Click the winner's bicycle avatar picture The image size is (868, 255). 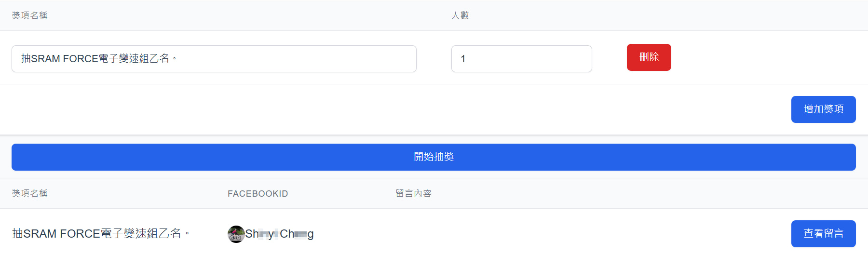point(236,234)
